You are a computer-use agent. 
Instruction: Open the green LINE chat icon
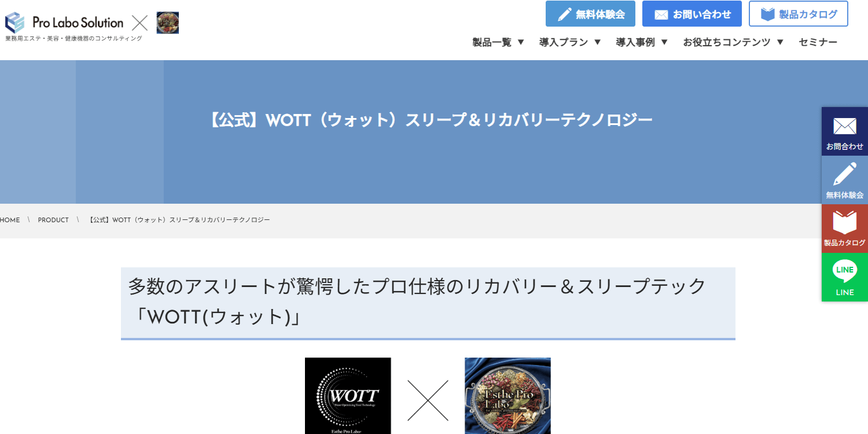[x=845, y=271]
